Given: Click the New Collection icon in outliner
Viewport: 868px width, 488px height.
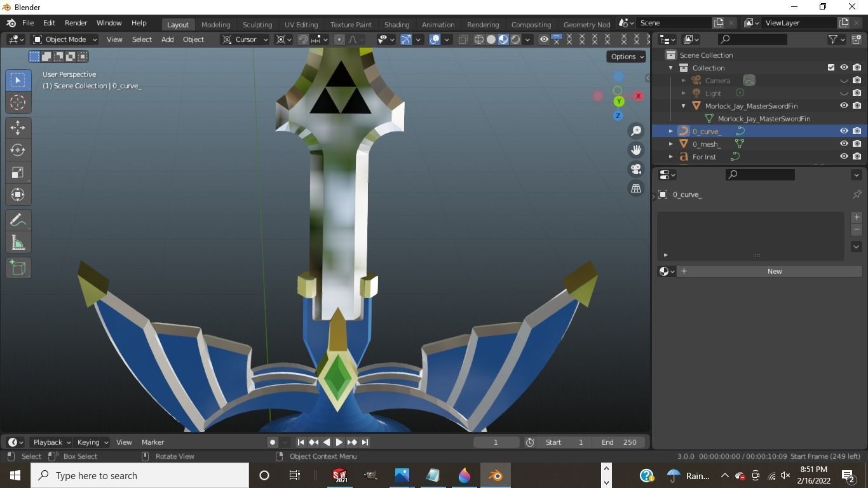Looking at the screenshot, I should (x=856, y=39).
